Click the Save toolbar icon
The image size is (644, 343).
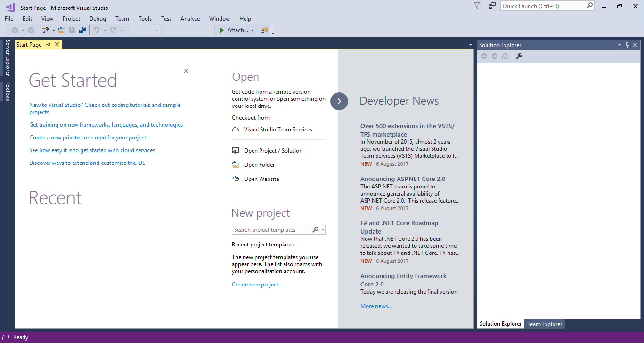click(72, 30)
